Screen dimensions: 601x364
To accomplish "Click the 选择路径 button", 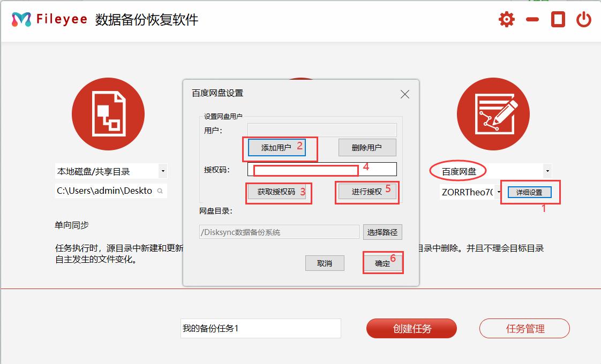I will (x=382, y=231).
